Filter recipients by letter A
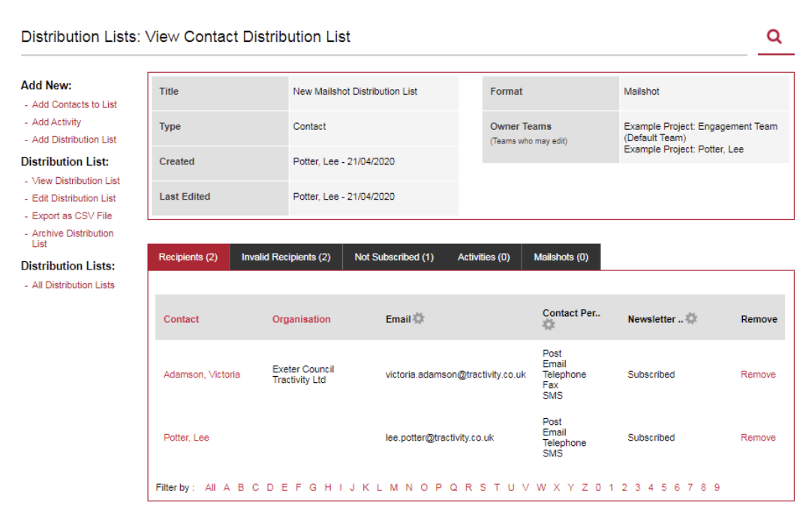Viewport: 812px width, 524px height. point(227,486)
